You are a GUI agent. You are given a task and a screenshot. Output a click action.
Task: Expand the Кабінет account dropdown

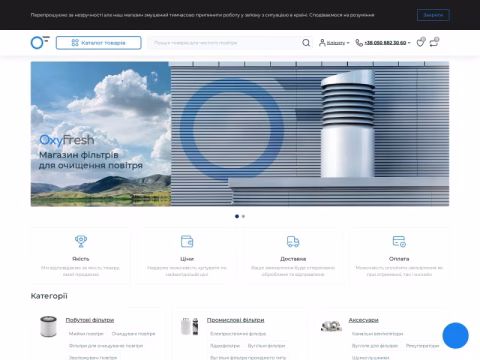tap(338, 43)
